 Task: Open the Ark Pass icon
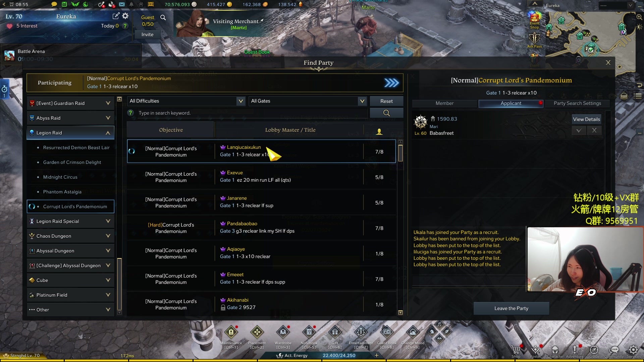pyautogui.click(x=534, y=40)
